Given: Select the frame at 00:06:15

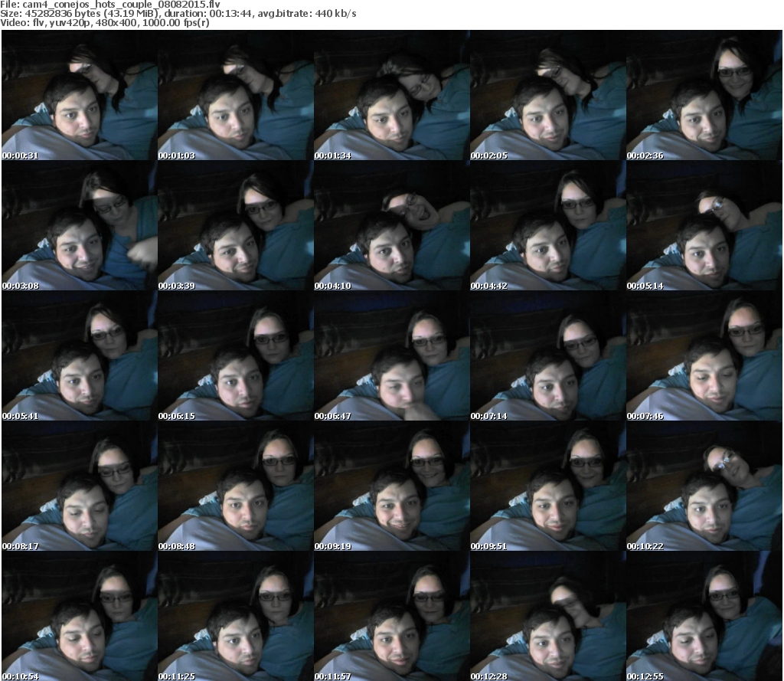Looking at the screenshot, I should click(x=236, y=355).
